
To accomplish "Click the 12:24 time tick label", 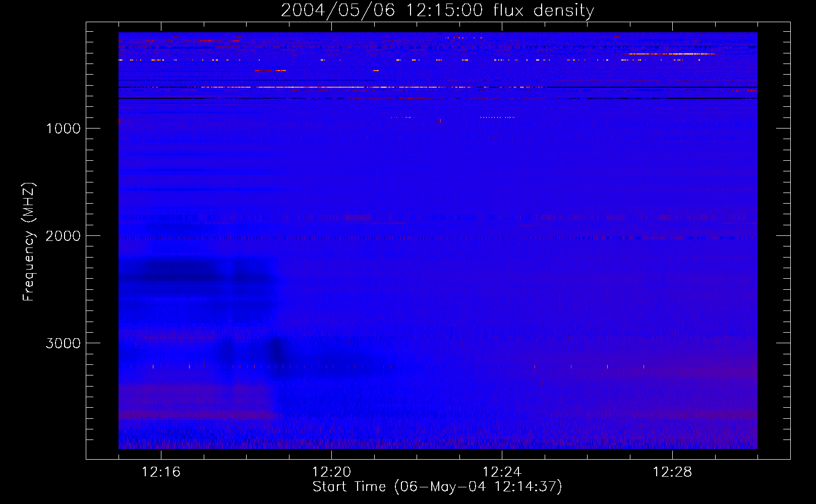I will pyautogui.click(x=502, y=472).
